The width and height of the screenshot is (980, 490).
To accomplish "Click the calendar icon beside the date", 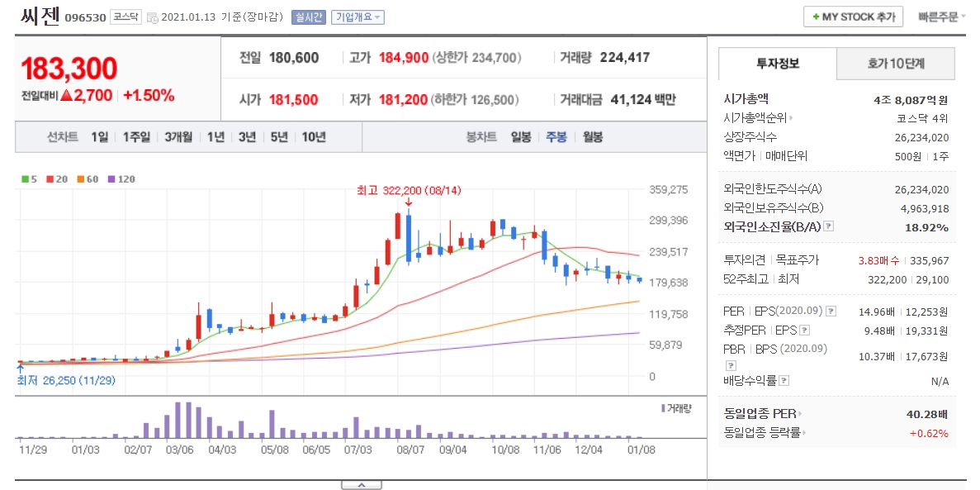I will click(153, 18).
